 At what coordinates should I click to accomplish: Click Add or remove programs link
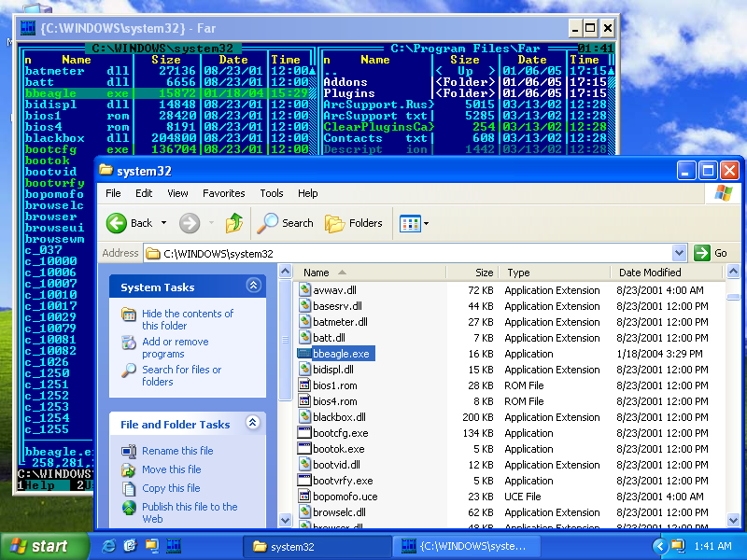click(175, 347)
